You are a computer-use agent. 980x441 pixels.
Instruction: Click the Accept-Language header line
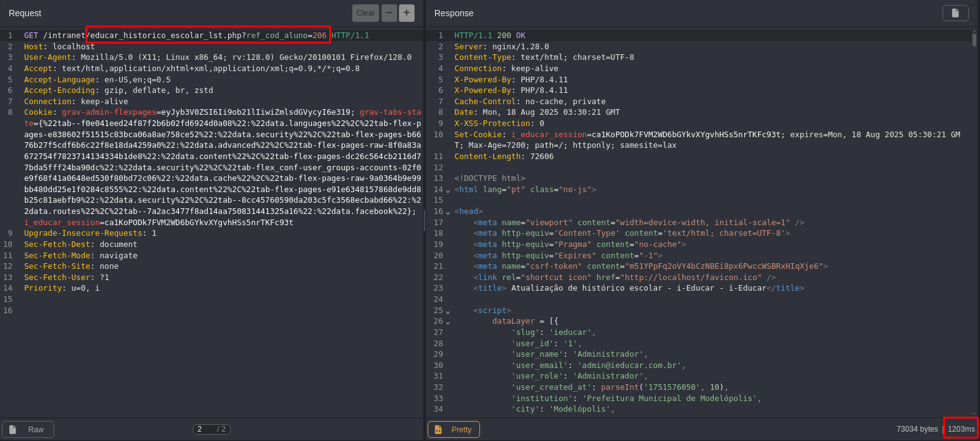pos(97,80)
